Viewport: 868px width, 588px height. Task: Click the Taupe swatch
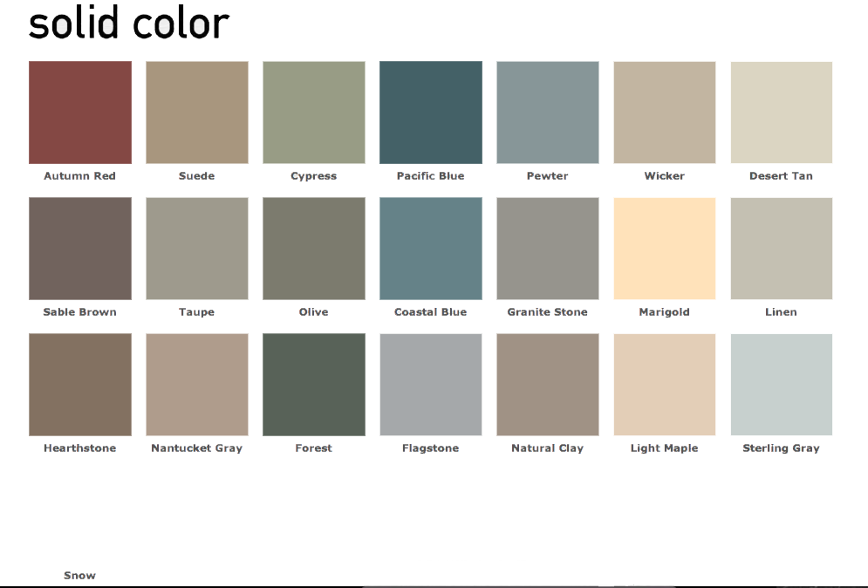tap(196, 248)
